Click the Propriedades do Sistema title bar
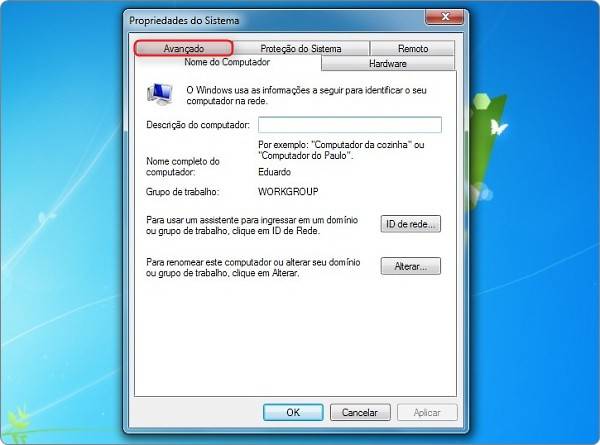This screenshot has height=445, width=600. pyautogui.click(x=268, y=20)
